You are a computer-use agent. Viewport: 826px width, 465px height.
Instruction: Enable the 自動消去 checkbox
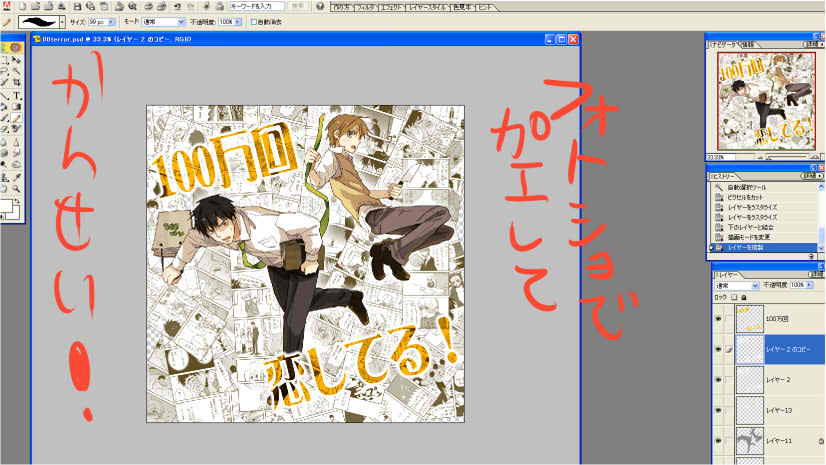254,22
